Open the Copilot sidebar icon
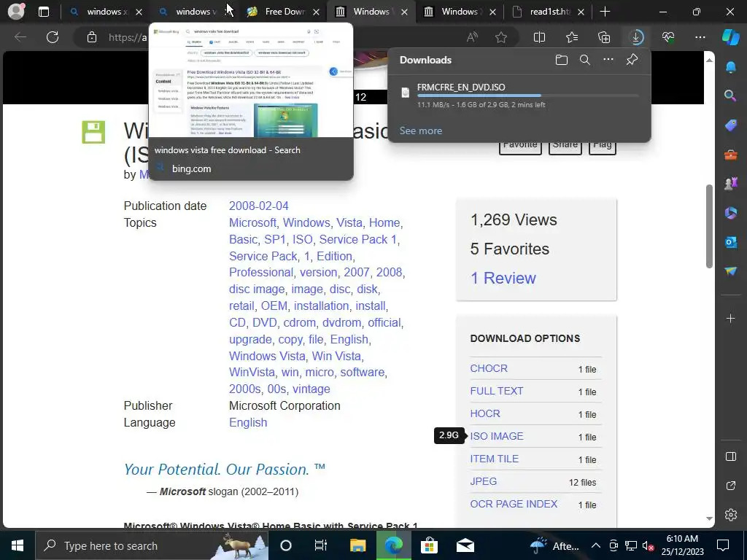747x560 pixels. point(730,37)
